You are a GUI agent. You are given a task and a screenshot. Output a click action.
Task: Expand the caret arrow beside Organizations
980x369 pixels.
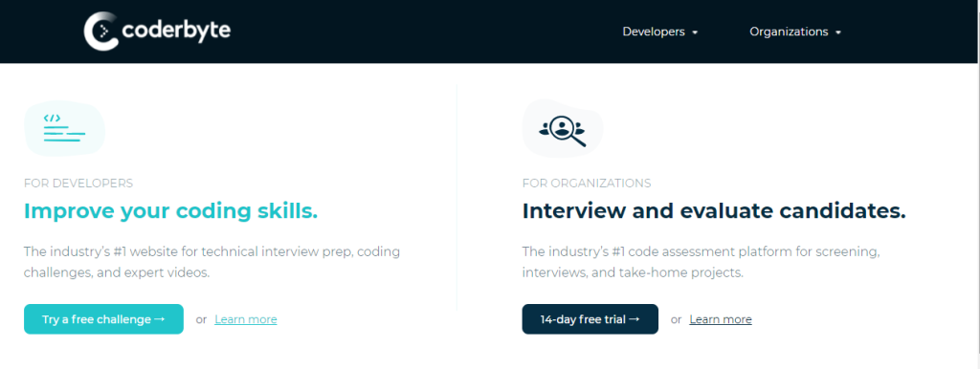(x=838, y=33)
